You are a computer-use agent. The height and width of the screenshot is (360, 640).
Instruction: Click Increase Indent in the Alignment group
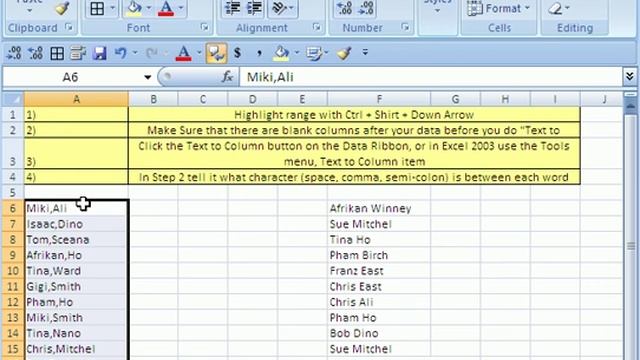(254, 8)
